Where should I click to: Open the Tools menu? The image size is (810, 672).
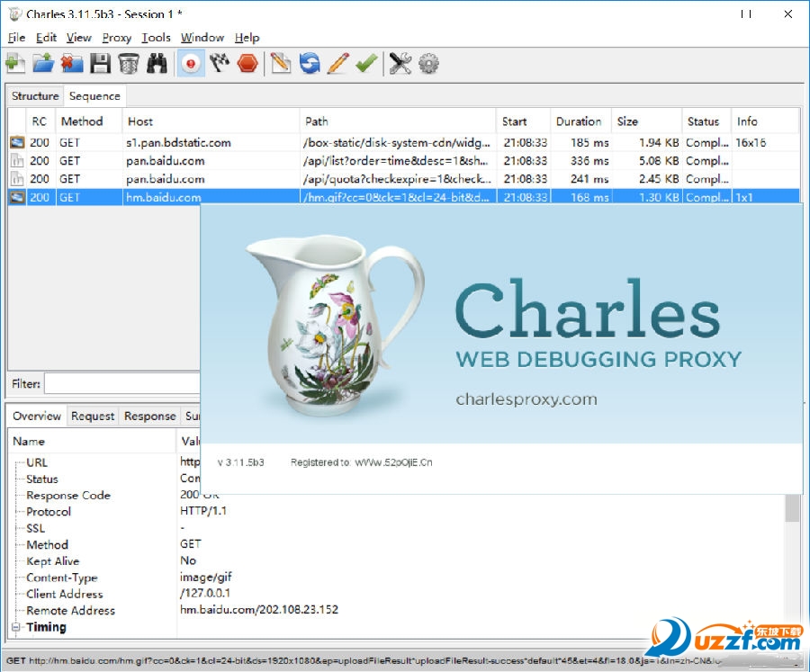[x=156, y=38]
